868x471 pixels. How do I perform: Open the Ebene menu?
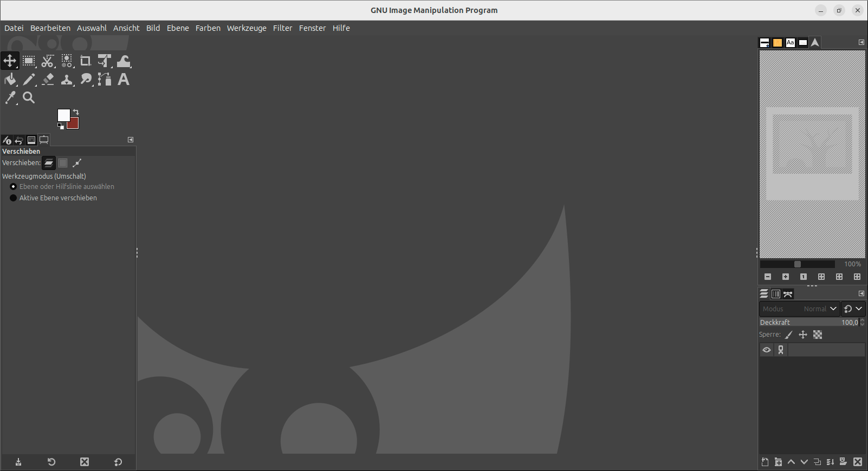[178, 28]
